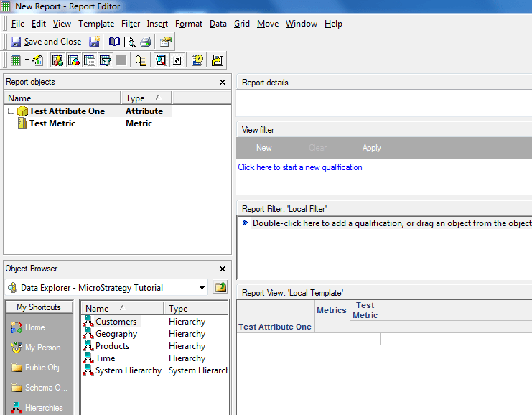Open the Data Explorer location dropdown
The width and height of the screenshot is (532, 415).
pyautogui.click(x=202, y=288)
